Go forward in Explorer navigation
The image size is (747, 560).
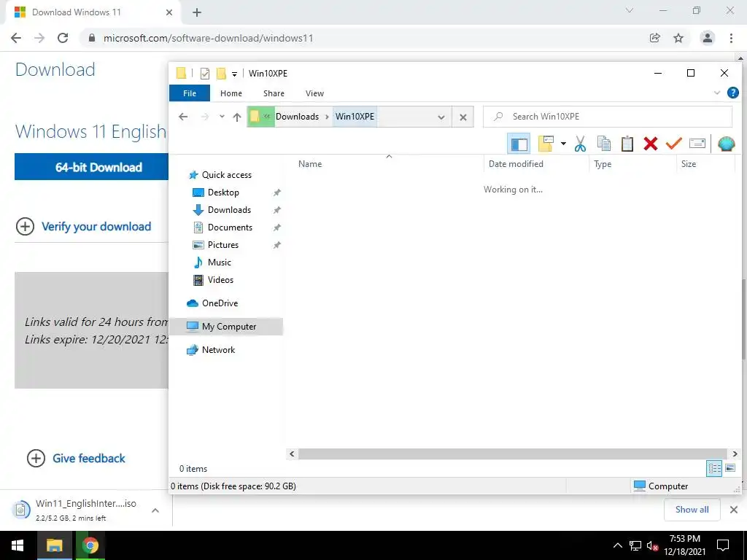(205, 117)
